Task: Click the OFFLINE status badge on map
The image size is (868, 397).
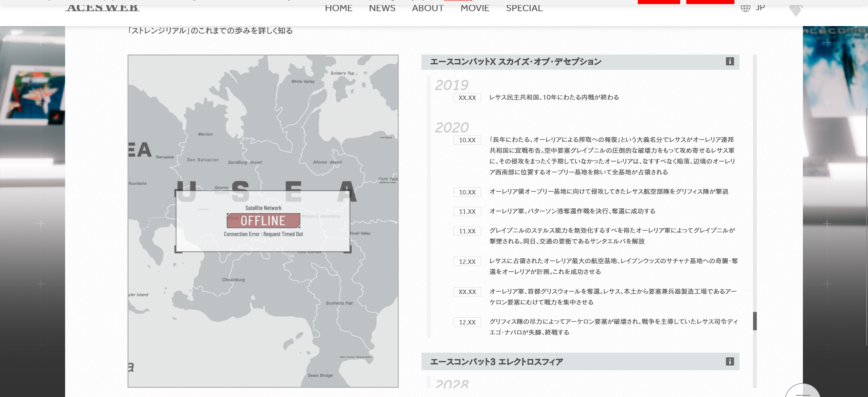Action: point(263,221)
